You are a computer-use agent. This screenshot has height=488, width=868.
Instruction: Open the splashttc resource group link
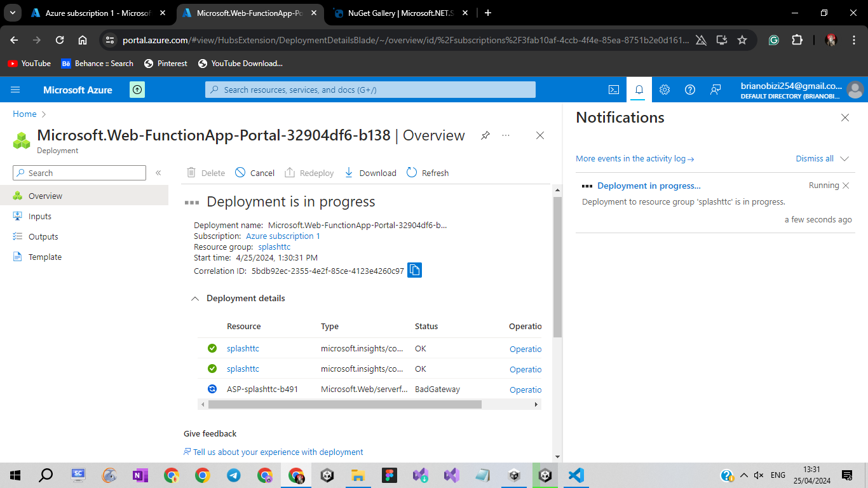click(274, 247)
